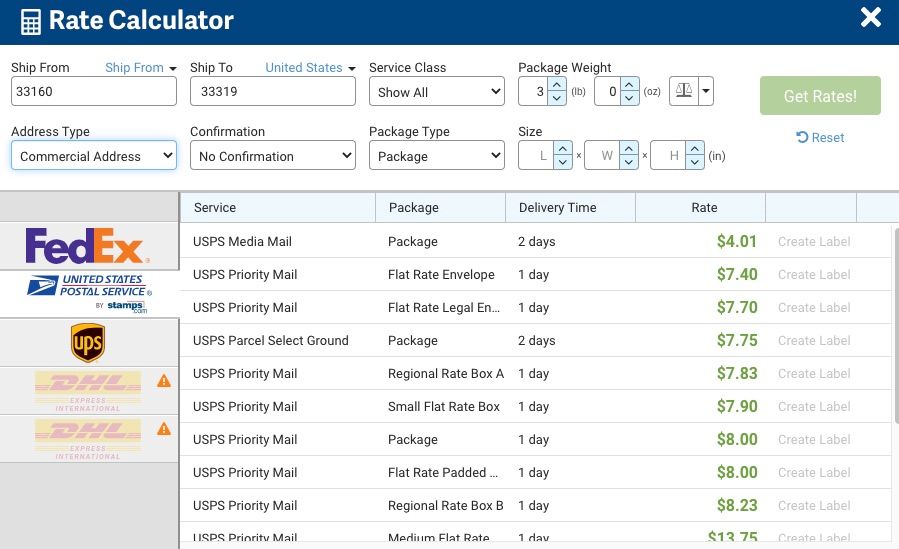899x549 pixels.
Task: Click the $8.23 rate
Action: click(x=737, y=505)
